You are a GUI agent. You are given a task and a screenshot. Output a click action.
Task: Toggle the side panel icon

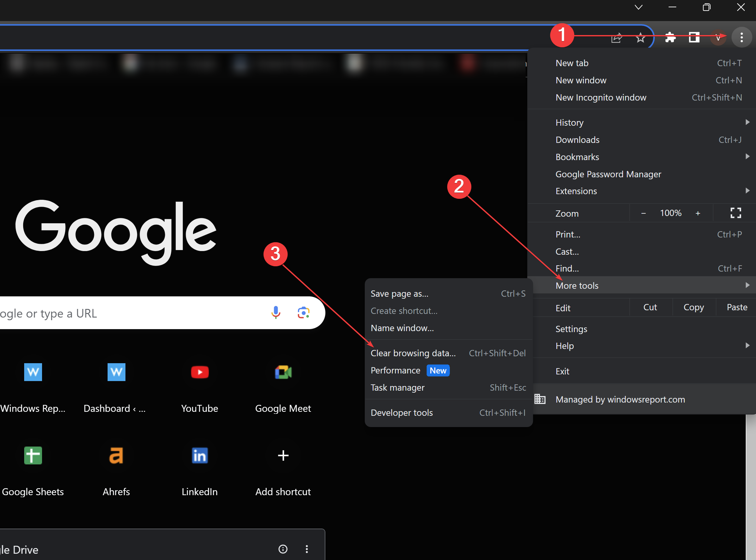point(694,37)
